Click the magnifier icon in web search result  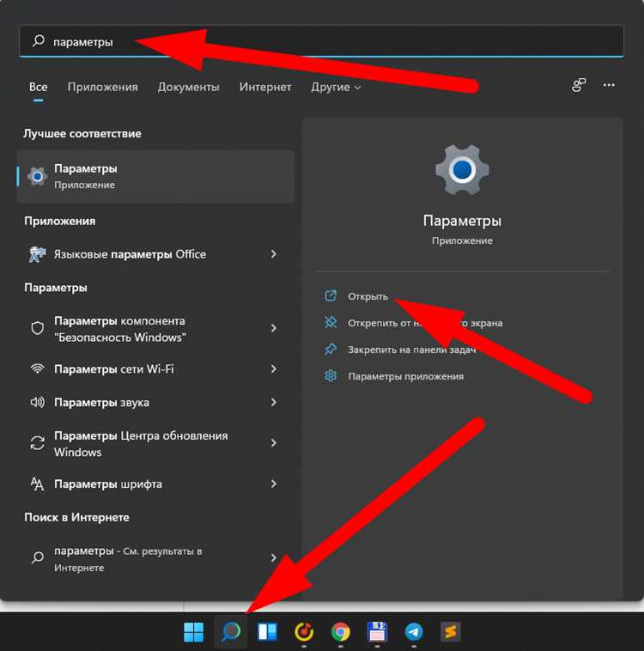click(x=38, y=557)
